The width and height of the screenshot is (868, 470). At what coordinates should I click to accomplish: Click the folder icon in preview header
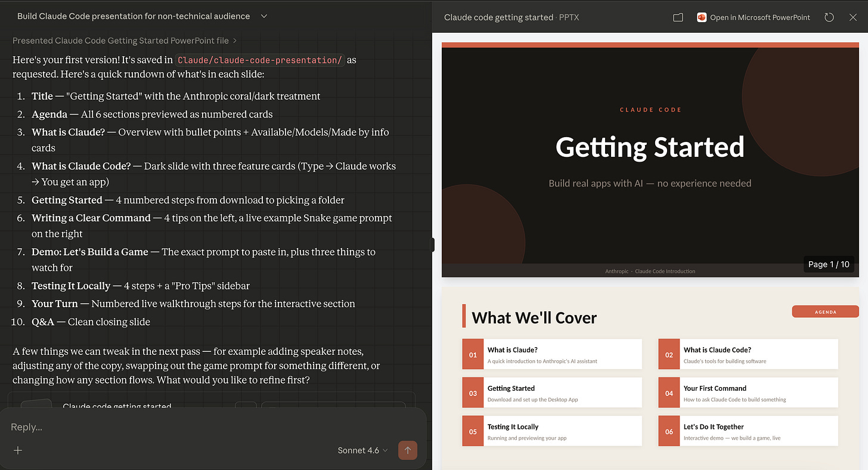click(x=678, y=17)
